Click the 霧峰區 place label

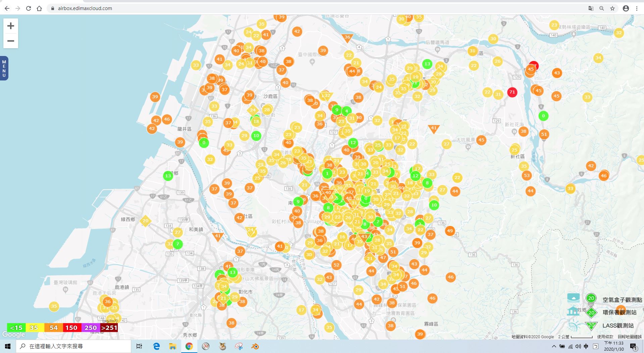coord(431,324)
